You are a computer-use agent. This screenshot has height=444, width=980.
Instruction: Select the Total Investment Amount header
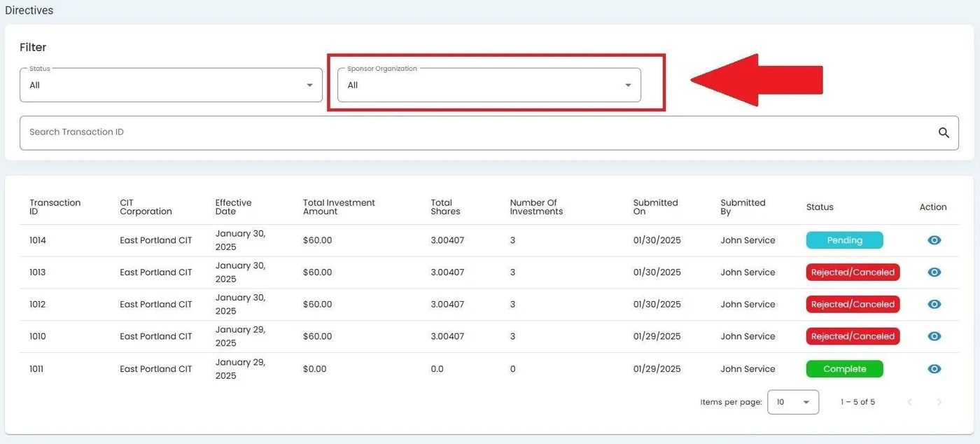pyautogui.click(x=339, y=207)
